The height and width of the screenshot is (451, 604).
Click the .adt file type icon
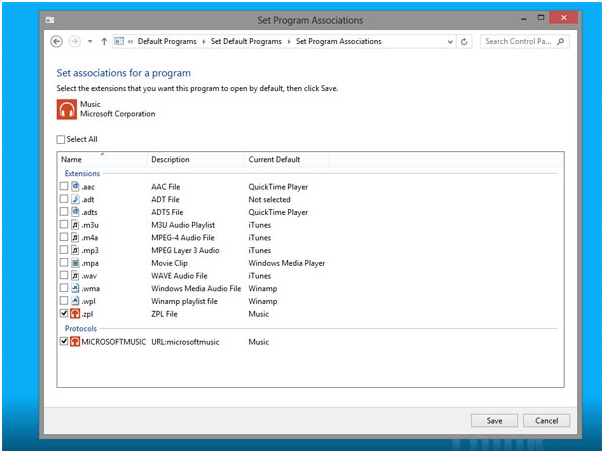75,200
